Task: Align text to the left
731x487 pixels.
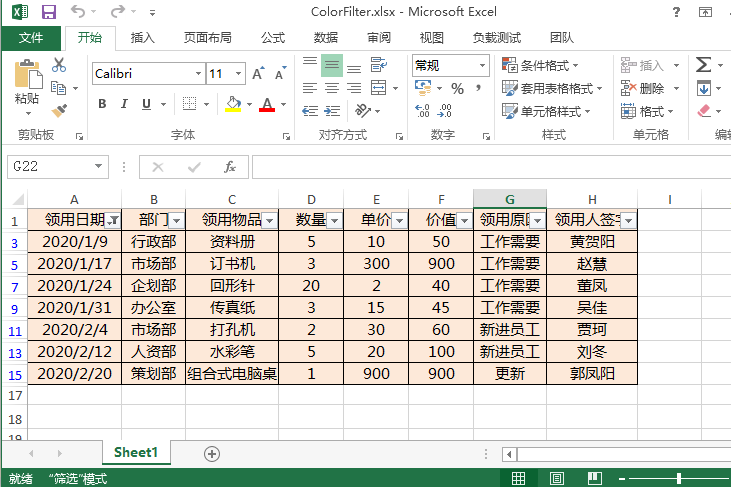Action: point(310,88)
